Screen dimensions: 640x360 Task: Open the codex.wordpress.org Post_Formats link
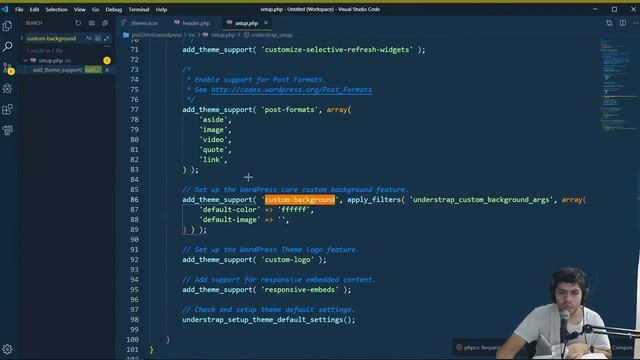click(291, 90)
